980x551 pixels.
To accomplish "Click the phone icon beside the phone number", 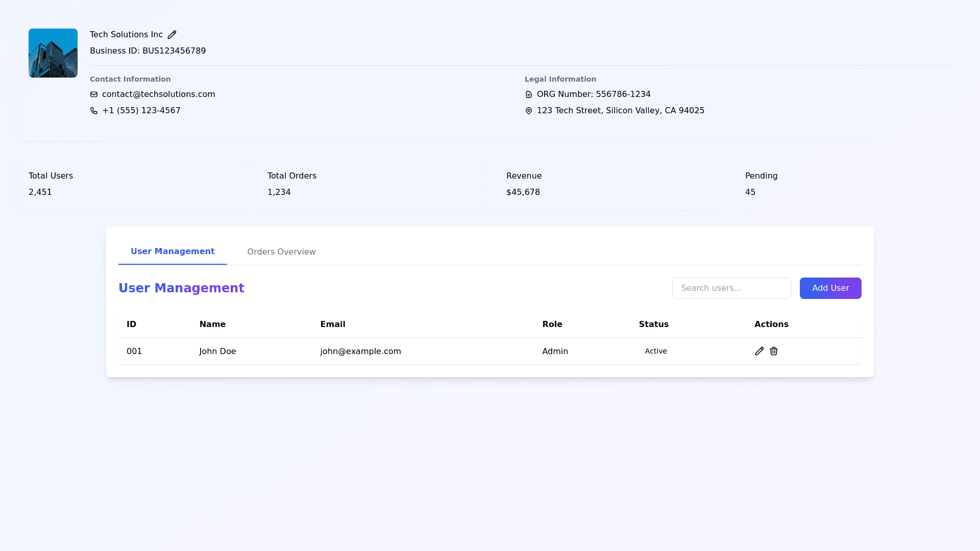I will pos(94,111).
